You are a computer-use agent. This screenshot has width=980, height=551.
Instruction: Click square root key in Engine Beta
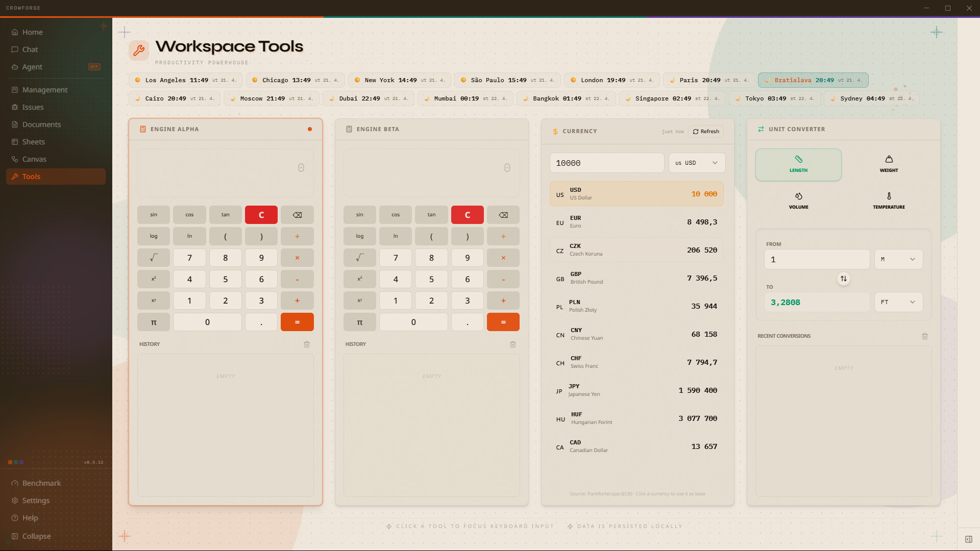360,258
